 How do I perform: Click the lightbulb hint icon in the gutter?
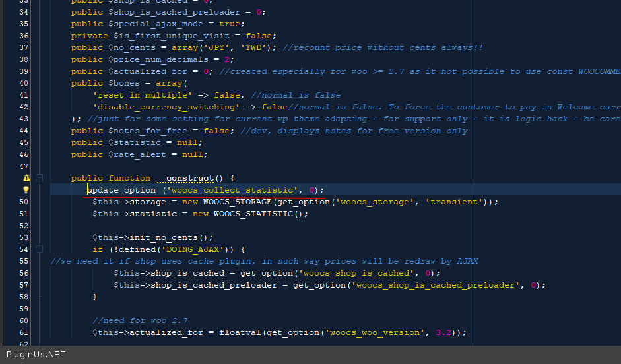(x=26, y=190)
